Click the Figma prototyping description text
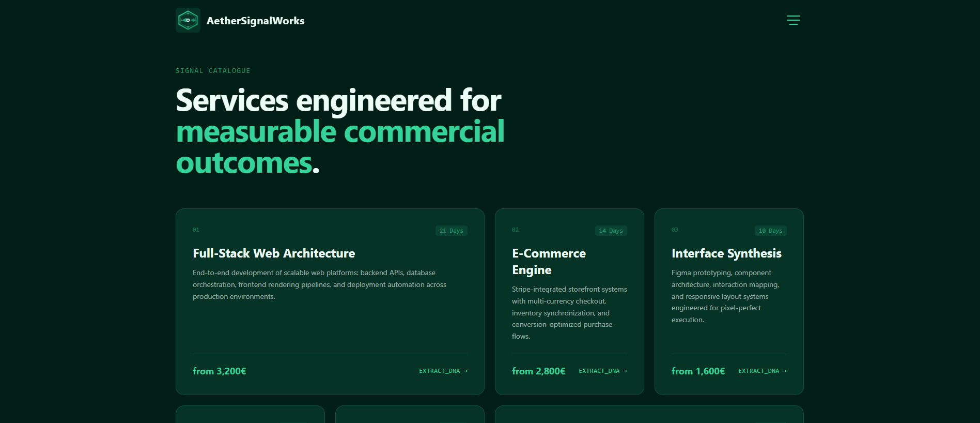 725,296
